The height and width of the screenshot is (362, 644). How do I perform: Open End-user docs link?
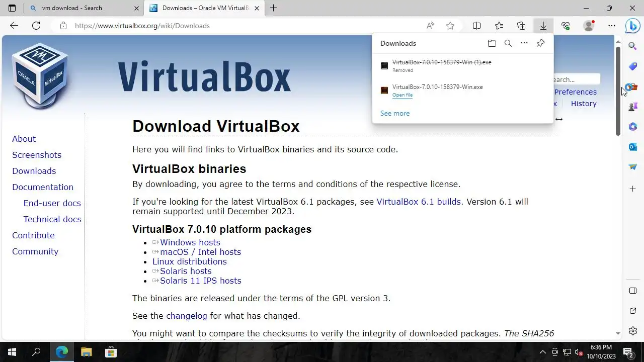tap(52, 203)
